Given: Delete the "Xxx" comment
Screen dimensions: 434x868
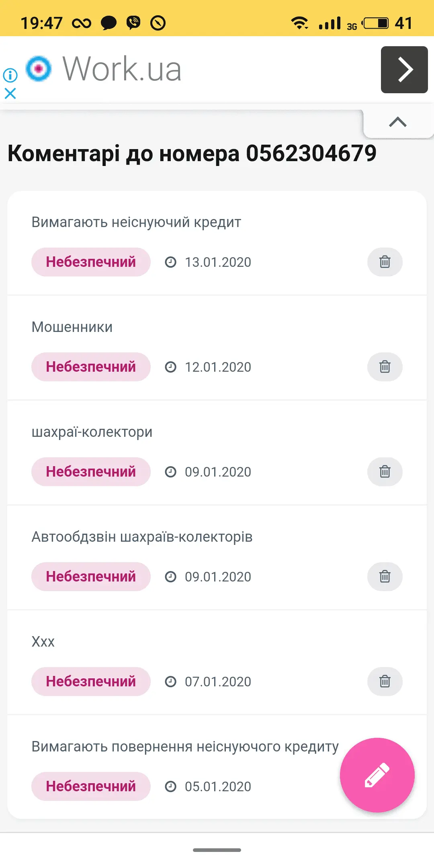Looking at the screenshot, I should pos(385,682).
